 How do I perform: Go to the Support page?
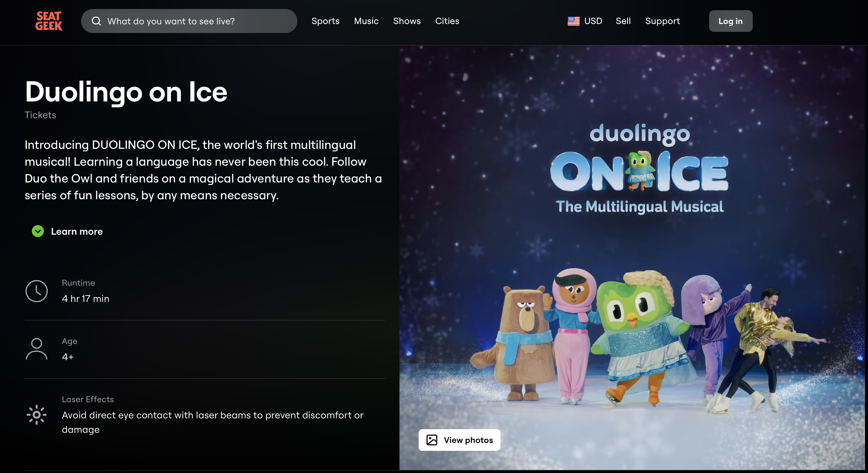(663, 21)
